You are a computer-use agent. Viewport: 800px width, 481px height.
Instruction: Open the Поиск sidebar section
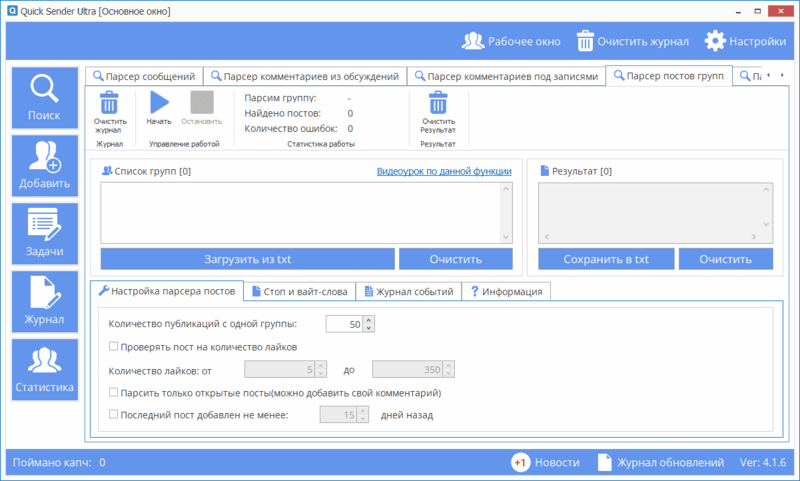(x=44, y=98)
